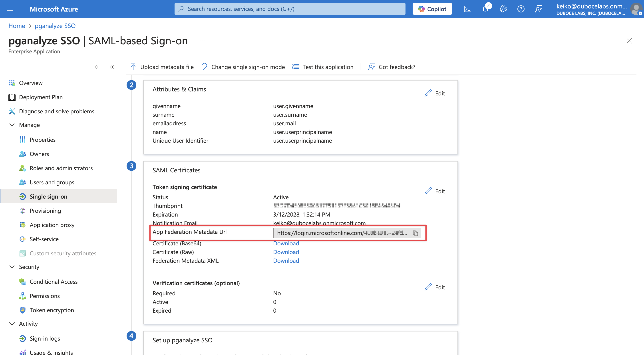Open the account avatar menu
Viewport: 644px width, 355px height.
pyautogui.click(x=636, y=9)
